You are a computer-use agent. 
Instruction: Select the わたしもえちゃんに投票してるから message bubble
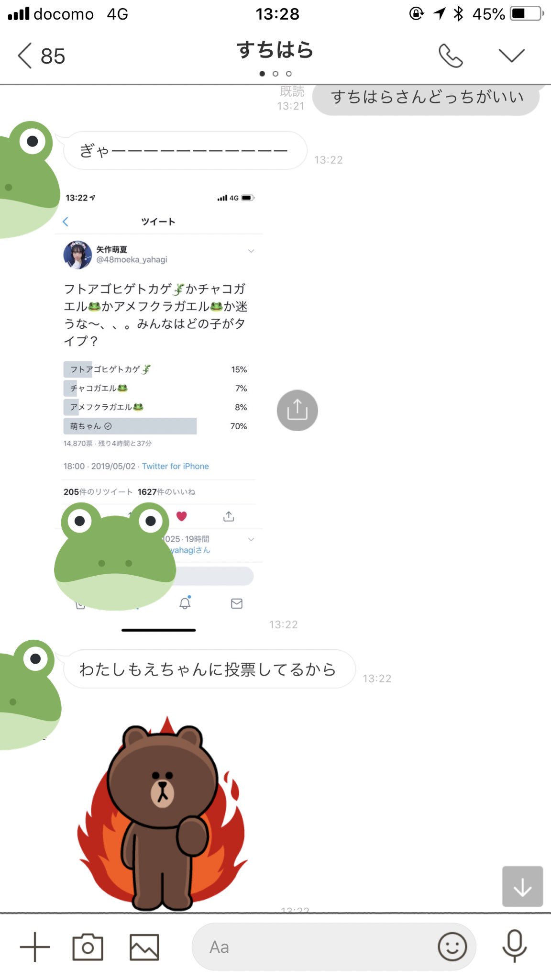209,669
